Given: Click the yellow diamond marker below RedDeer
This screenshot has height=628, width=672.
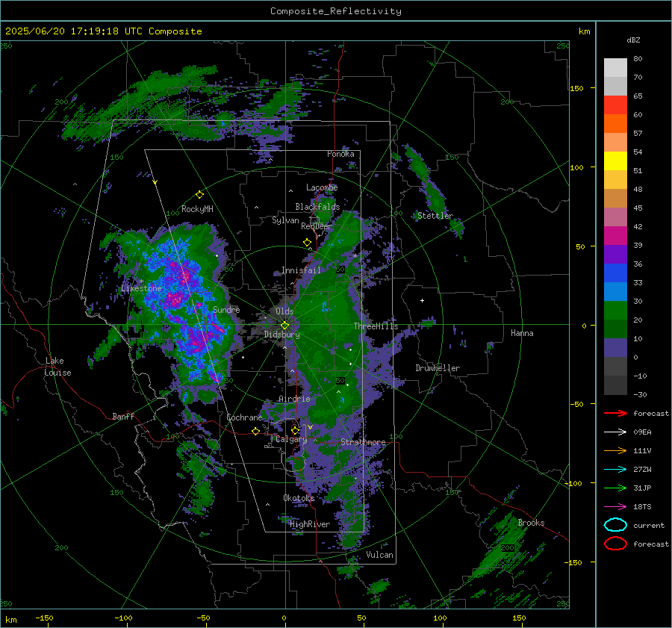Looking at the screenshot, I should click(308, 243).
